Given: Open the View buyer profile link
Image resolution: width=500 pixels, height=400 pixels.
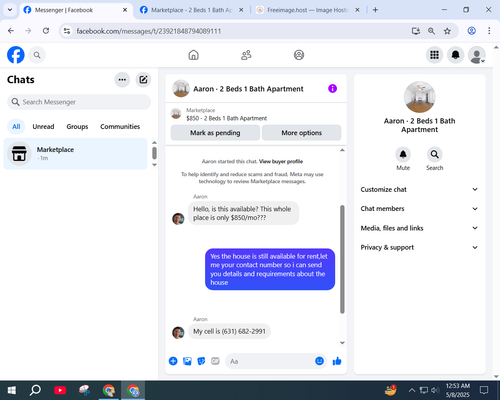Looking at the screenshot, I should coord(281,162).
